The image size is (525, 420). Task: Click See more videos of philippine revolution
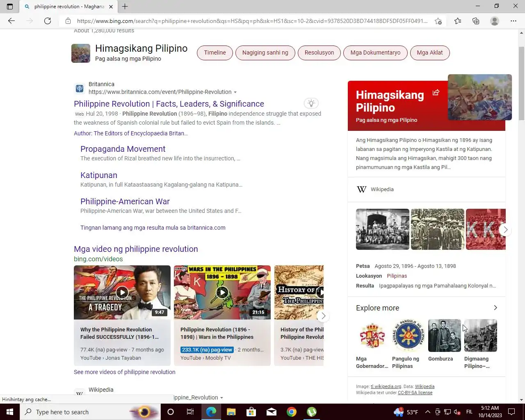click(x=125, y=372)
